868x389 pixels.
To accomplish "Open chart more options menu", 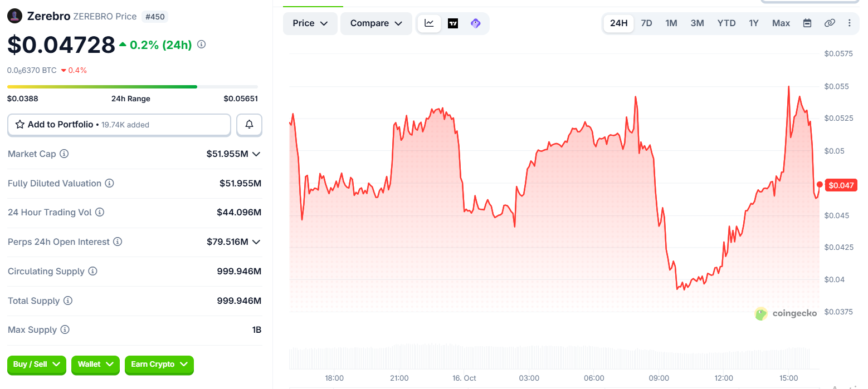I will point(849,23).
